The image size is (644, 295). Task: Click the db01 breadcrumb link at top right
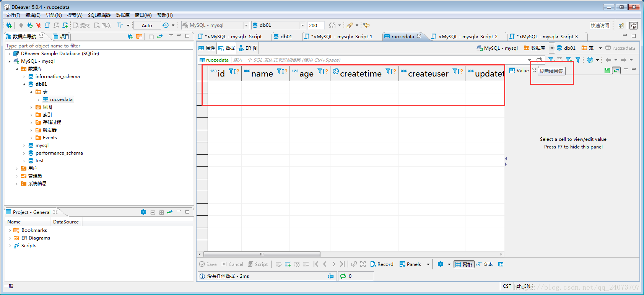pos(566,48)
